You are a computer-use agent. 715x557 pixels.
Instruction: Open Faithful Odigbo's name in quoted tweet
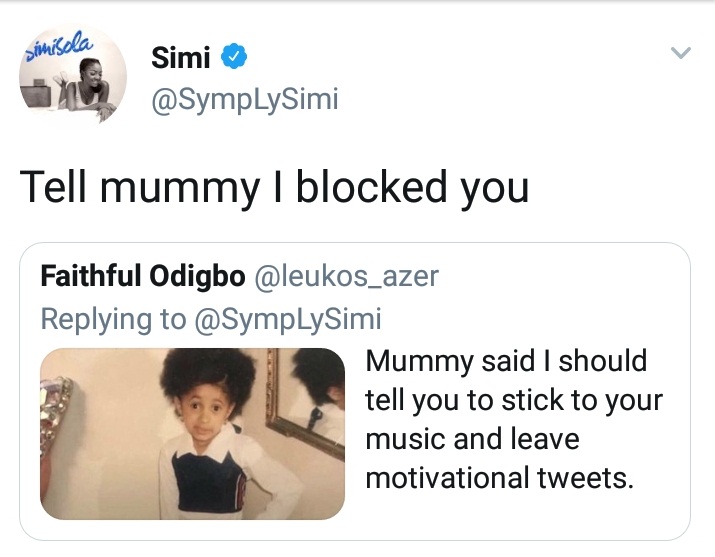click(x=144, y=277)
